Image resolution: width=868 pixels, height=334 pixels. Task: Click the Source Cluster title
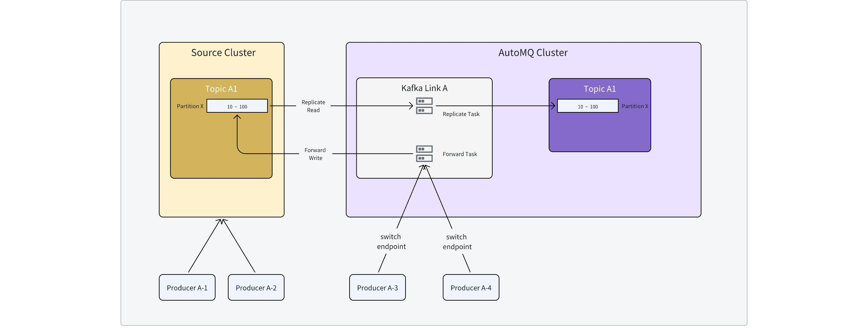223,53
